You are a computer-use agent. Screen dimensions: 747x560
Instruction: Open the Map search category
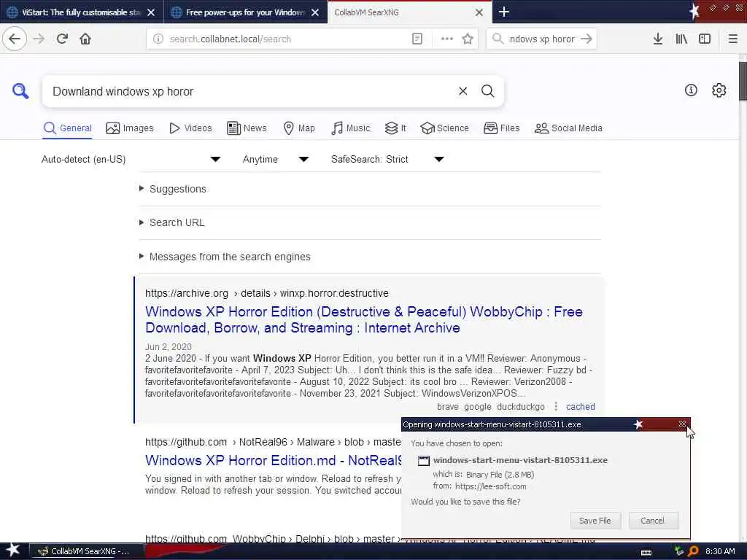(x=298, y=128)
